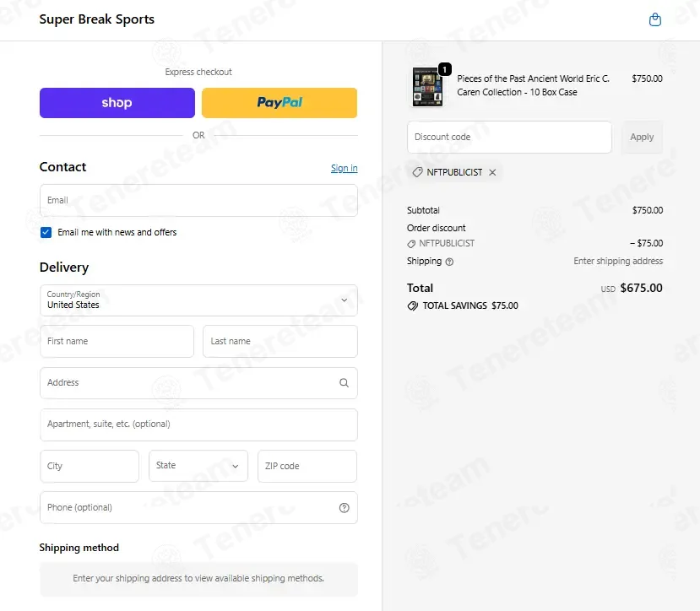This screenshot has height=611, width=700.
Task: Click the Apply discount button
Action: [x=642, y=137]
